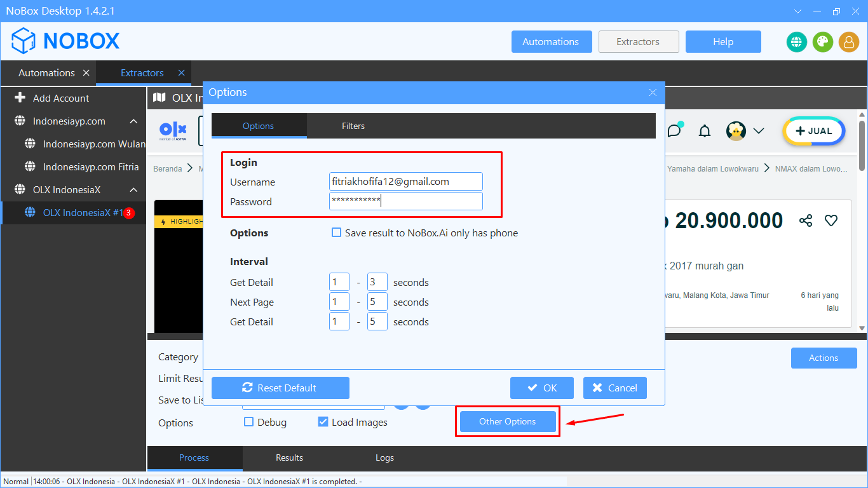Screen dimensions: 868x488
Task: Click the heart favorite icon
Action: coord(831,220)
